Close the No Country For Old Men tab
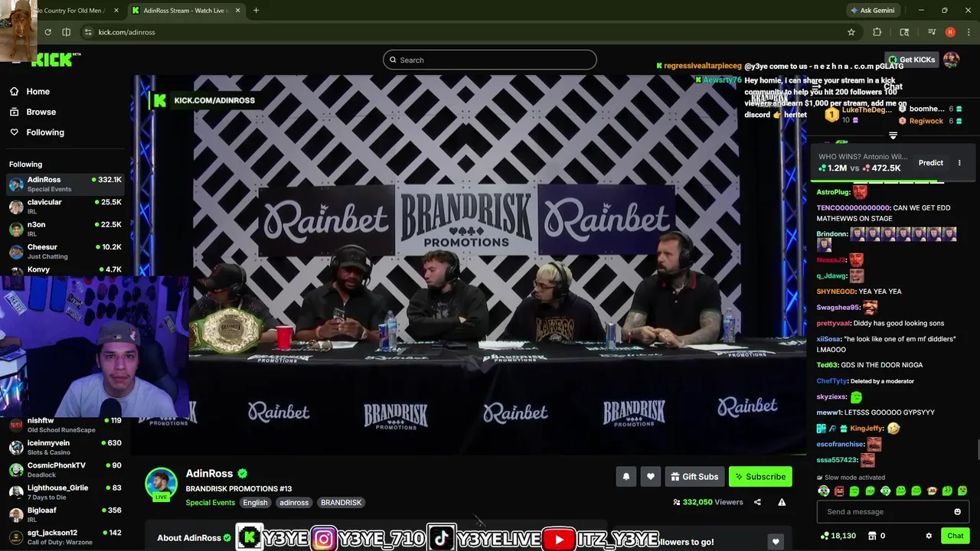The height and width of the screenshot is (551, 980). pos(116,10)
